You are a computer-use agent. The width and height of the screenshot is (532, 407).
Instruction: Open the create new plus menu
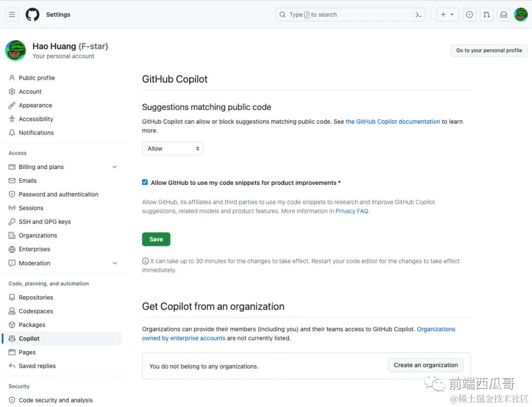(x=447, y=15)
